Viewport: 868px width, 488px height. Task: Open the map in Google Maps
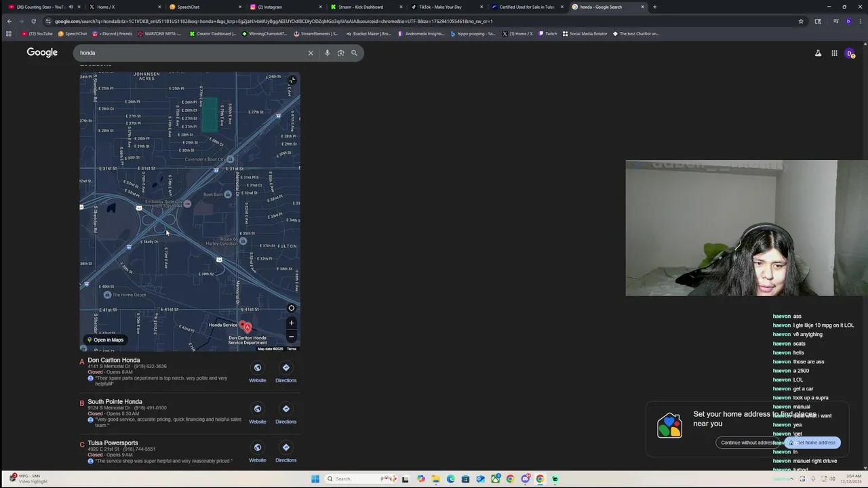pos(105,340)
